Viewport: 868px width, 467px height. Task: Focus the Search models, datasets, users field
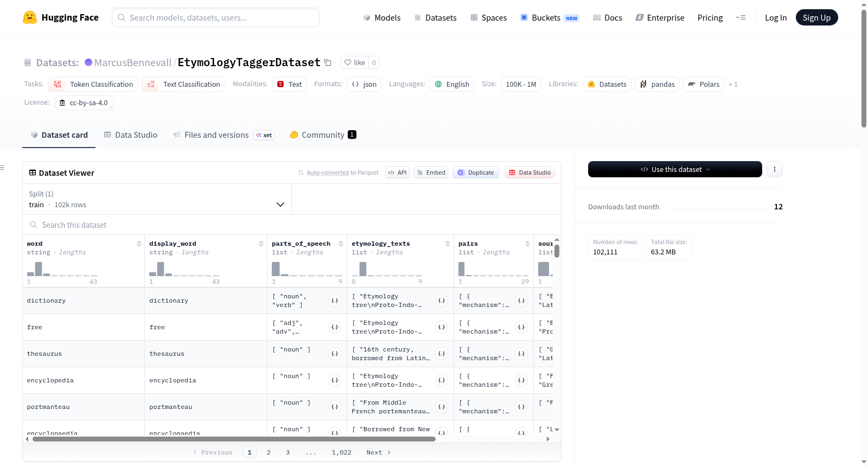point(216,17)
